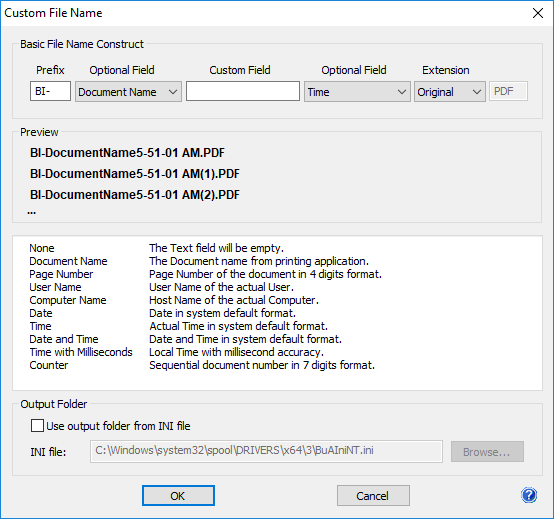Click the PDF extension text box
The image size is (554, 519).
508,92
